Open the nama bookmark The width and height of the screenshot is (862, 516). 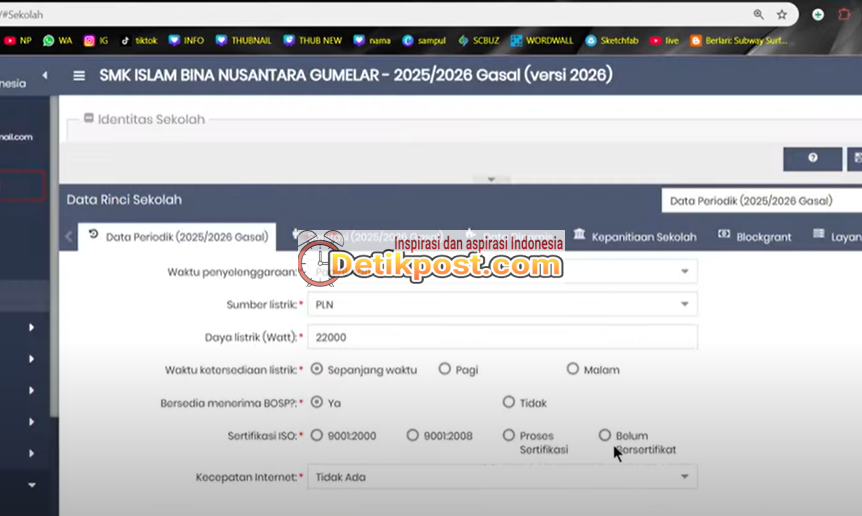[372, 41]
